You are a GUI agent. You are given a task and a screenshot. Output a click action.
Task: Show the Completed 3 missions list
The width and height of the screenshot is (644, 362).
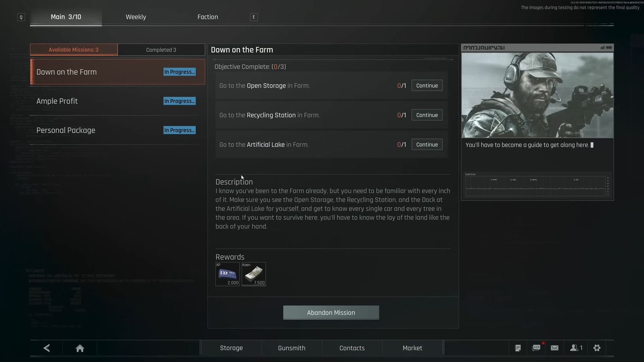pos(161,50)
